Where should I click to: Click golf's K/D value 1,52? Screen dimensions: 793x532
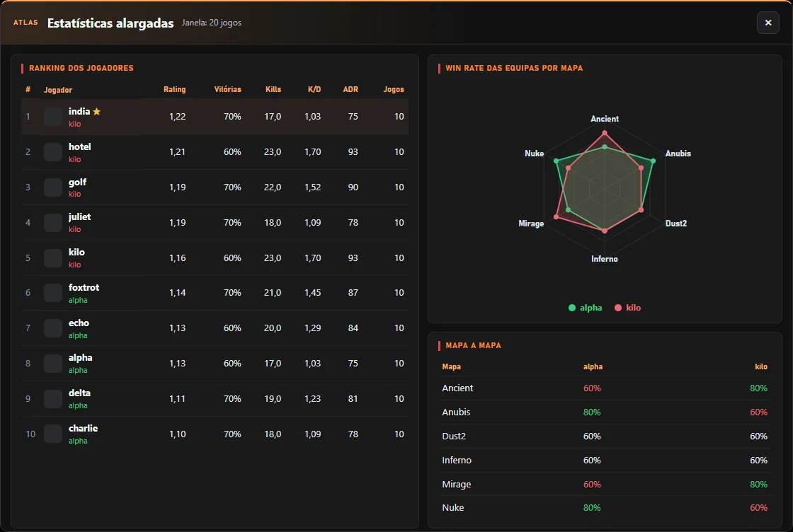(312, 187)
